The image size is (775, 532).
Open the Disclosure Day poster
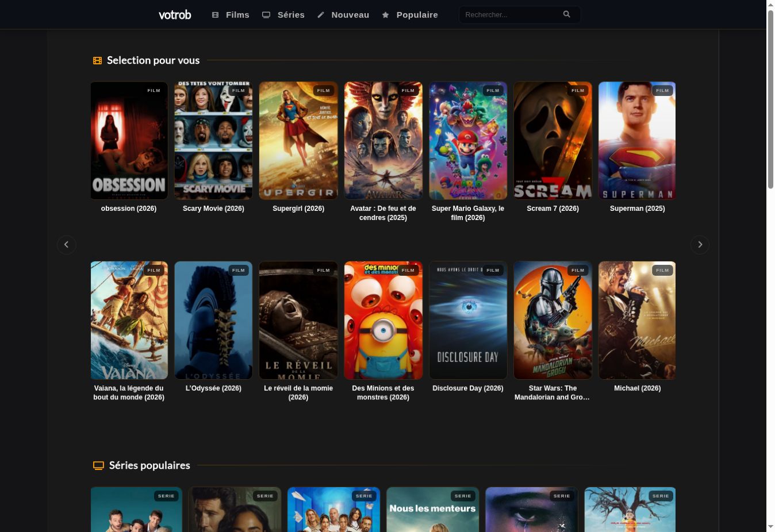(468, 321)
